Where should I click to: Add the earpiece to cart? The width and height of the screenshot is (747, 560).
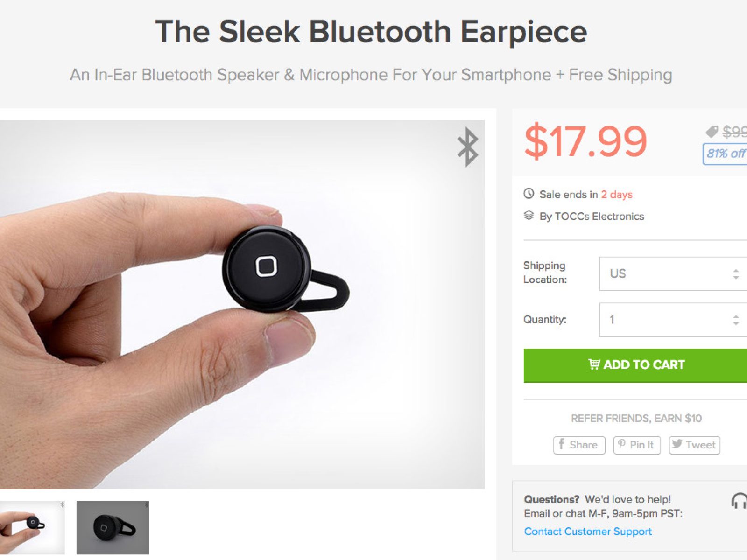click(x=635, y=365)
